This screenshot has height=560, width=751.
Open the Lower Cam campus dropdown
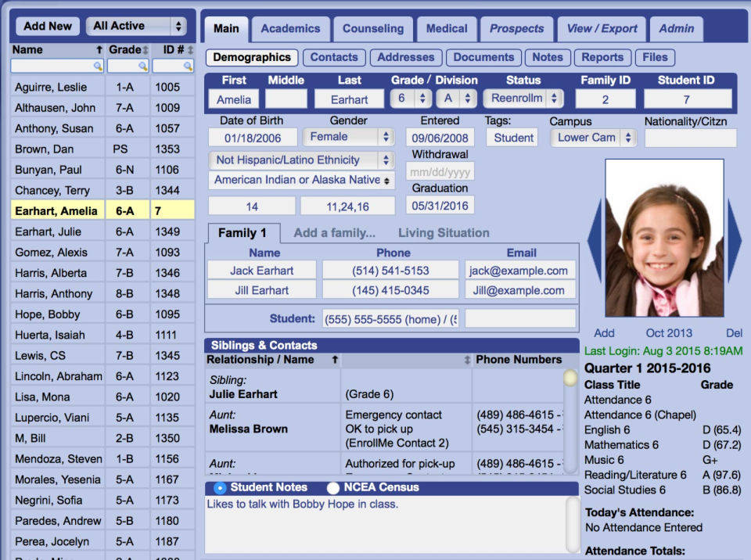click(595, 138)
